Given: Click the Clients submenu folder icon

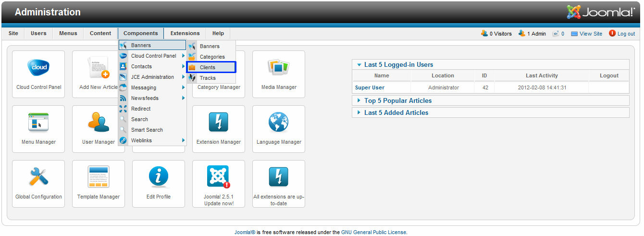Looking at the screenshot, I should [x=192, y=67].
